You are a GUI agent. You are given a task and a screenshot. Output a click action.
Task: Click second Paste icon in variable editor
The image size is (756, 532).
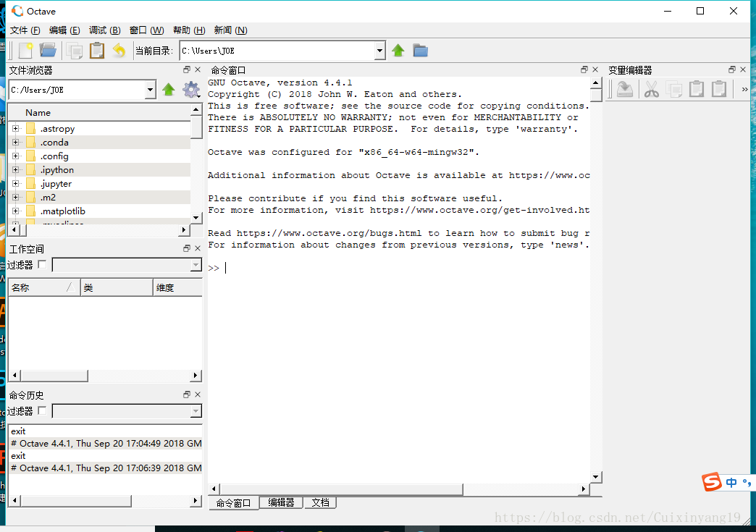[719, 89]
